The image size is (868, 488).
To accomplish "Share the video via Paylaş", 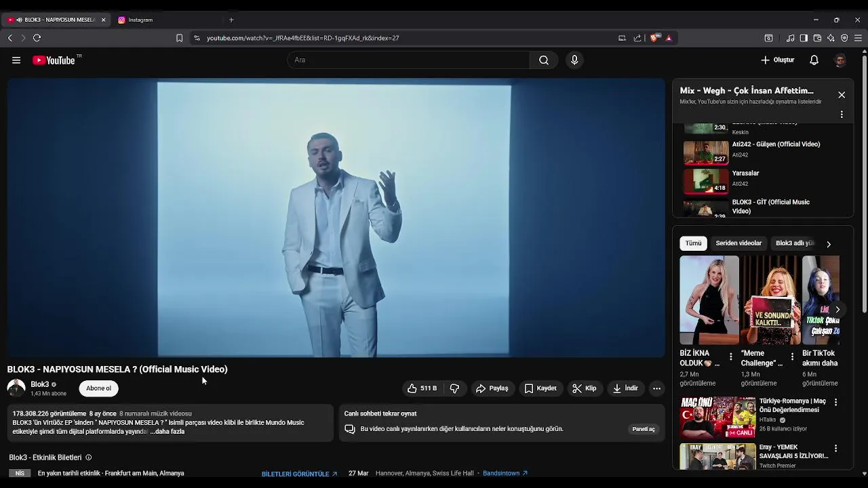I will 492,388.
